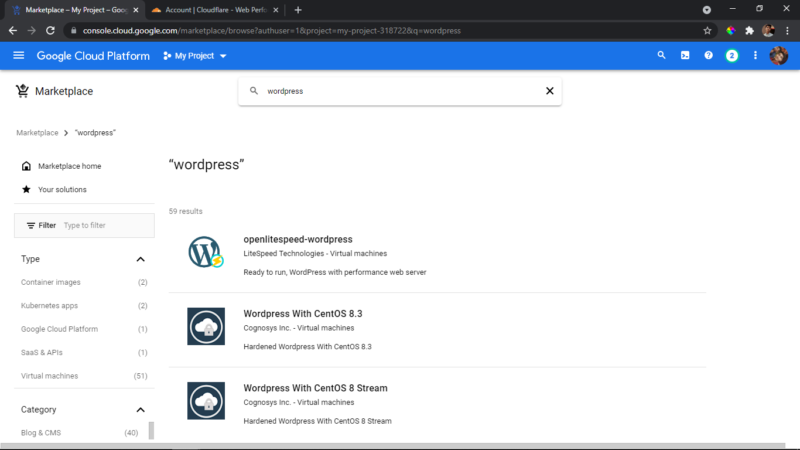
Task: Click the help question mark icon
Action: coord(708,56)
